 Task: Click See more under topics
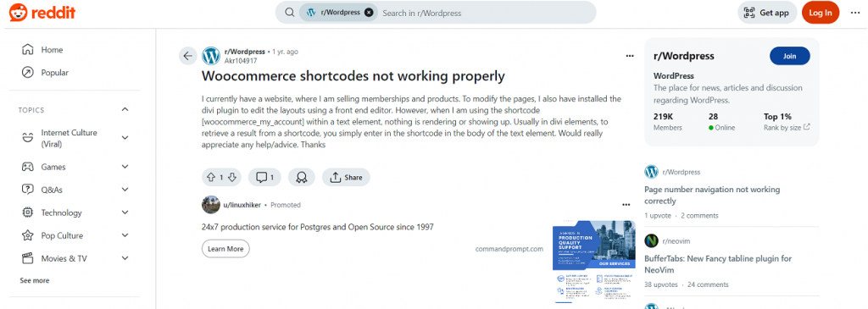click(34, 280)
